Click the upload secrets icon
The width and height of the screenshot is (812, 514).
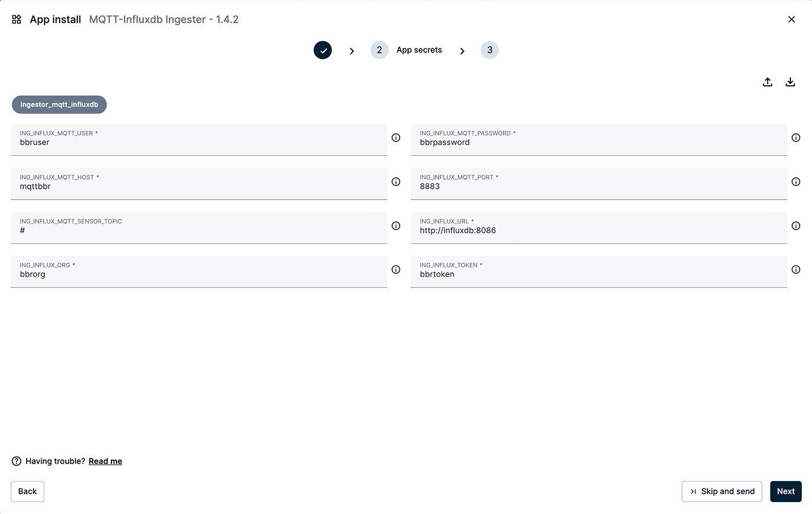pyautogui.click(x=767, y=82)
